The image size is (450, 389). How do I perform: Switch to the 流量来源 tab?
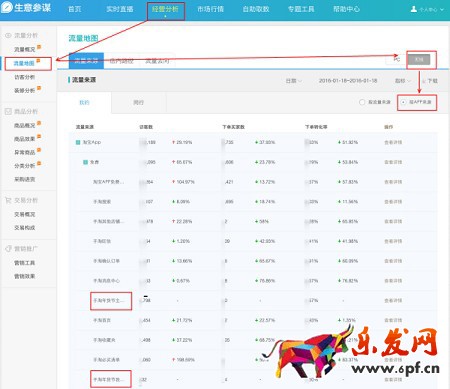(86, 61)
